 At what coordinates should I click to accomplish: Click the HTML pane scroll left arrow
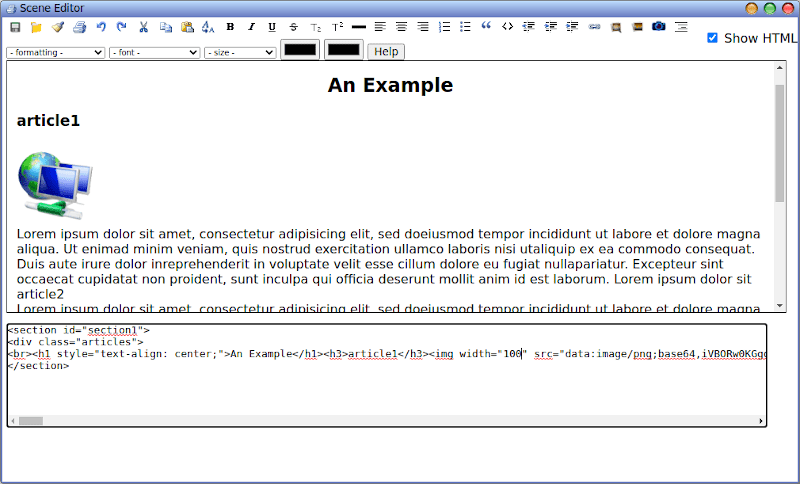[12, 421]
